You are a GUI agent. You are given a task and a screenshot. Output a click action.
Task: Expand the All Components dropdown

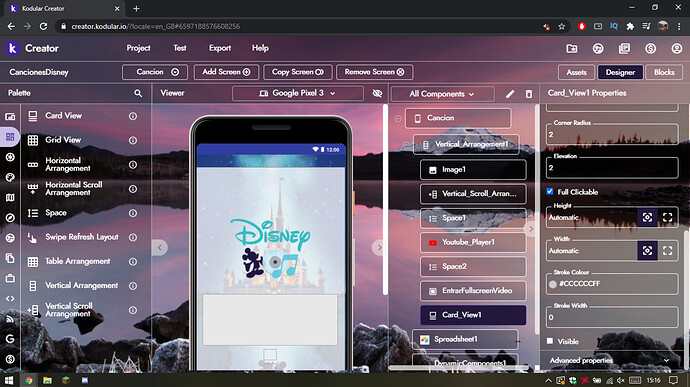coord(442,94)
